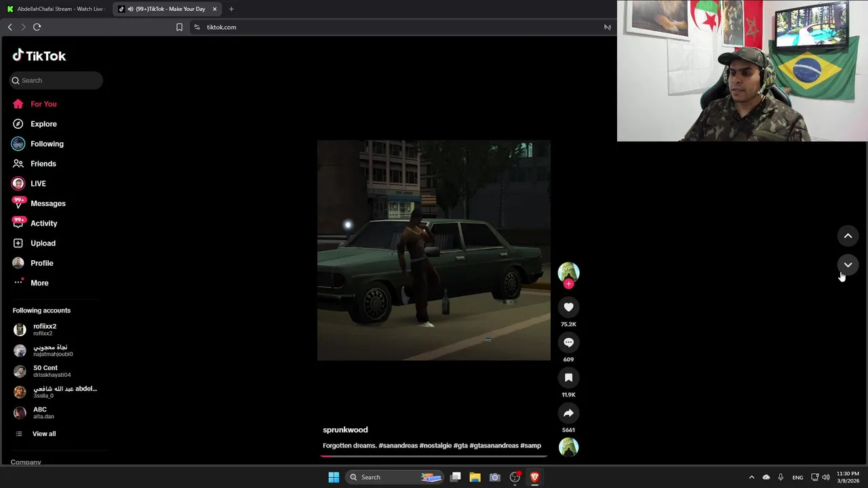
Task: Open followed account ABC alta.dan
Action: point(56,413)
